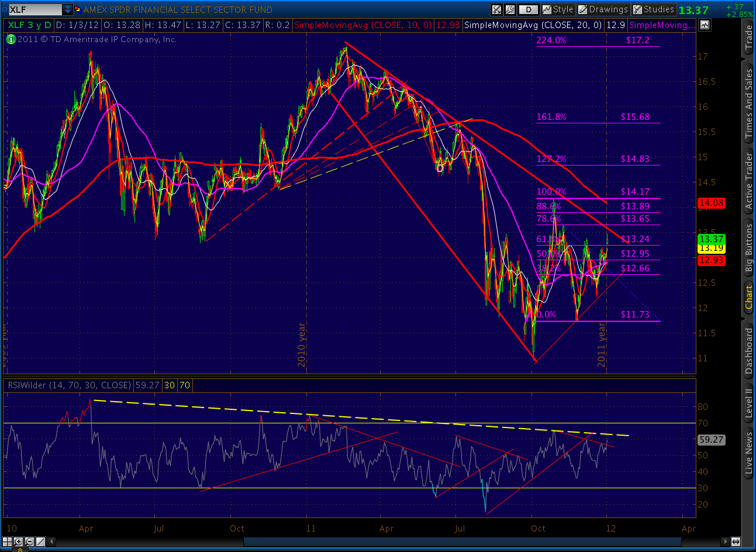Click the white SimpleMovingAvg (CLOSE, 20, 0) label
This screenshot has width=756, height=552.
[x=533, y=25]
